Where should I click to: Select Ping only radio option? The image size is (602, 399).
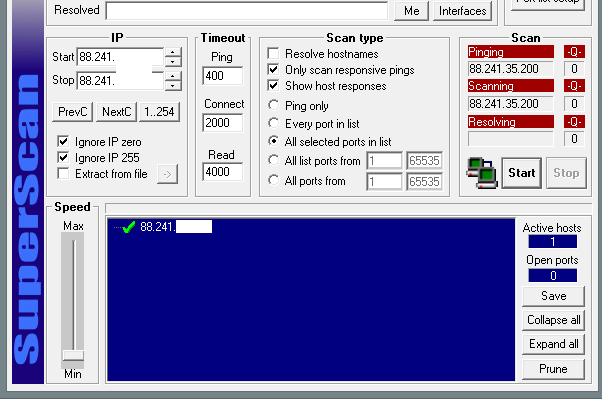tap(273, 105)
